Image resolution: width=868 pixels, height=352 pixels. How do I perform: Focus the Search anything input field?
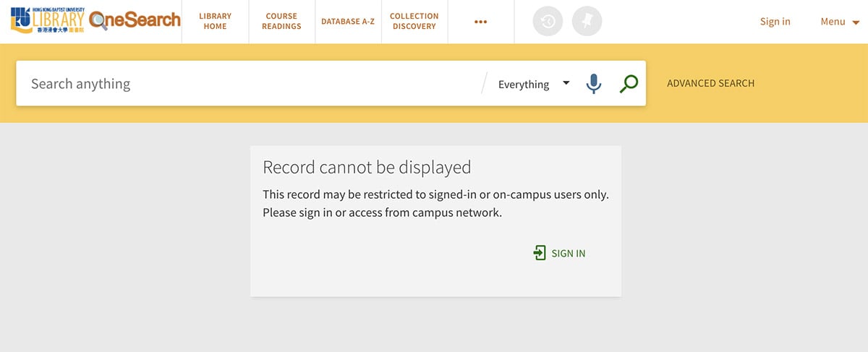point(246,84)
